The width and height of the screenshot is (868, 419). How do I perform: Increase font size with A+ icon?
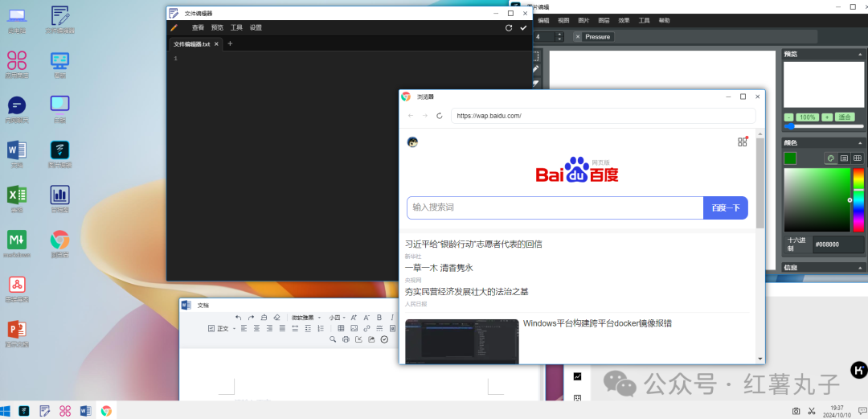pos(354,318)
